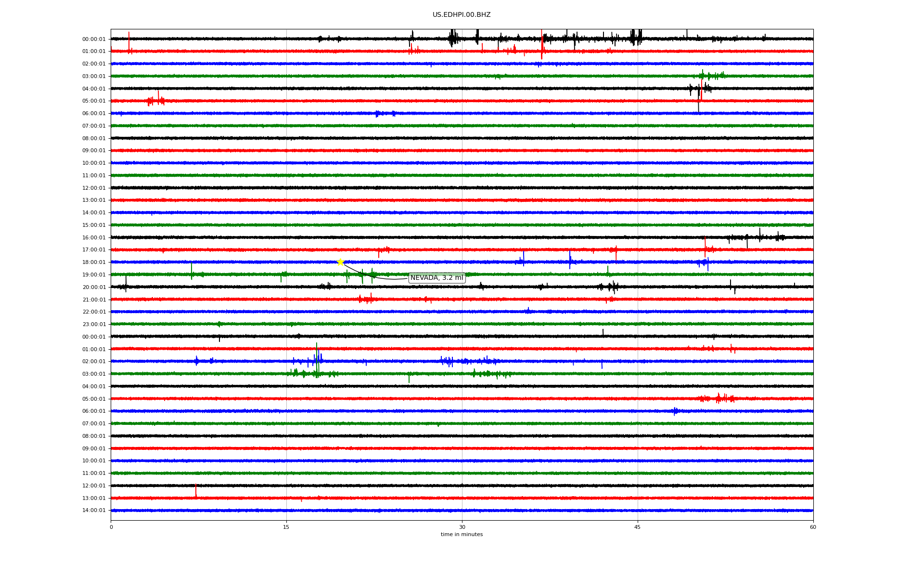
Task: Click the 19:00:01 green trace label
Action: 94,275
